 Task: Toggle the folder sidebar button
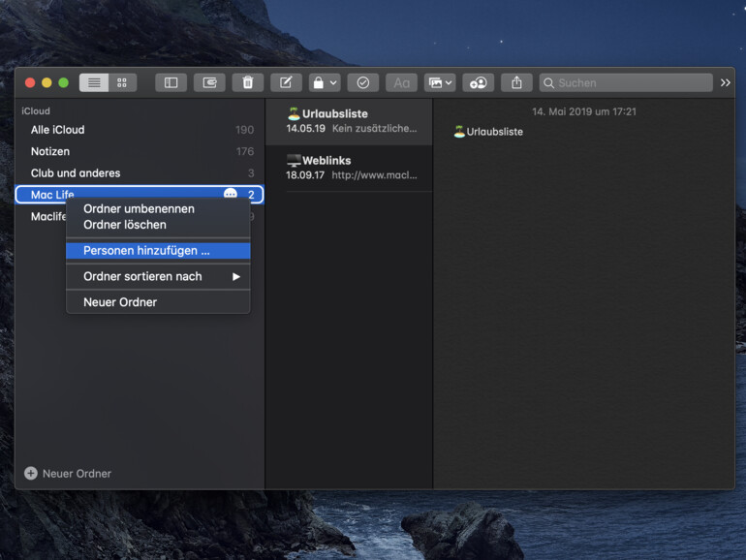click(x=171, y=82)
